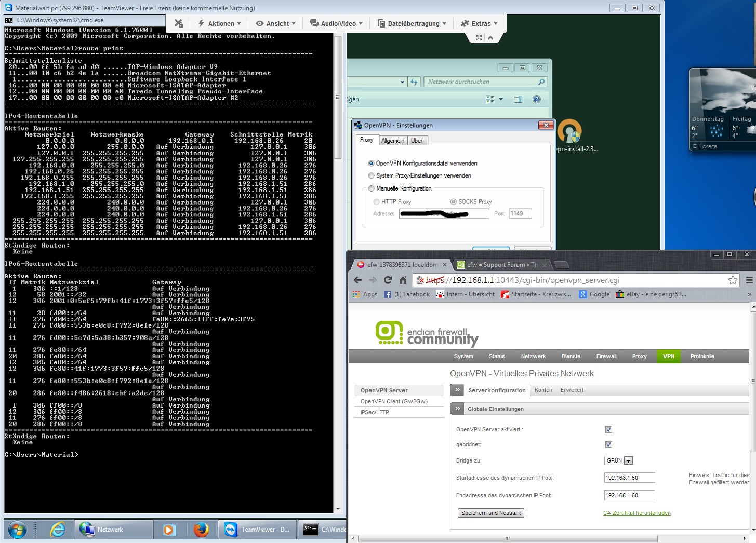Select System Proxy-Einstellungen verwenden option
Screen dimensions: 756x543
[x=371, y=176]
